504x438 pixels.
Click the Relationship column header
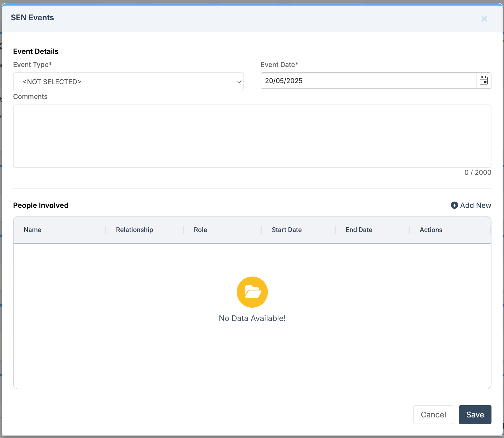coord(134,230)
